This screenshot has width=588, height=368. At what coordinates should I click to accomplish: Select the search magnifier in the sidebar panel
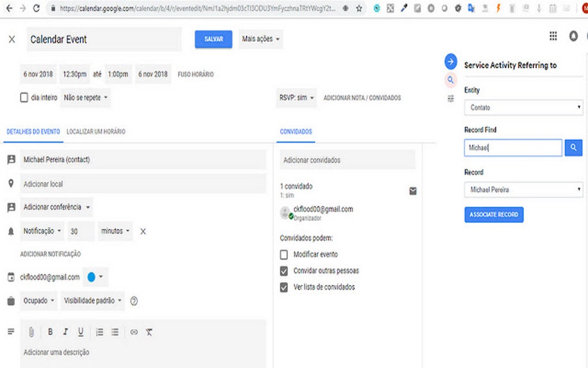click(x=450, y=80)
